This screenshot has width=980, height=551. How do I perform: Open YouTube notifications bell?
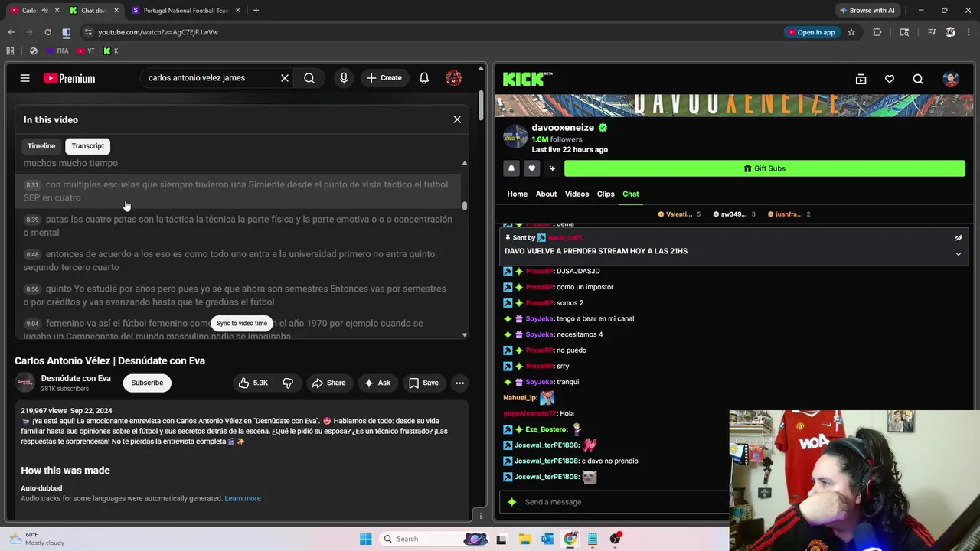click(x=424, y=78)
